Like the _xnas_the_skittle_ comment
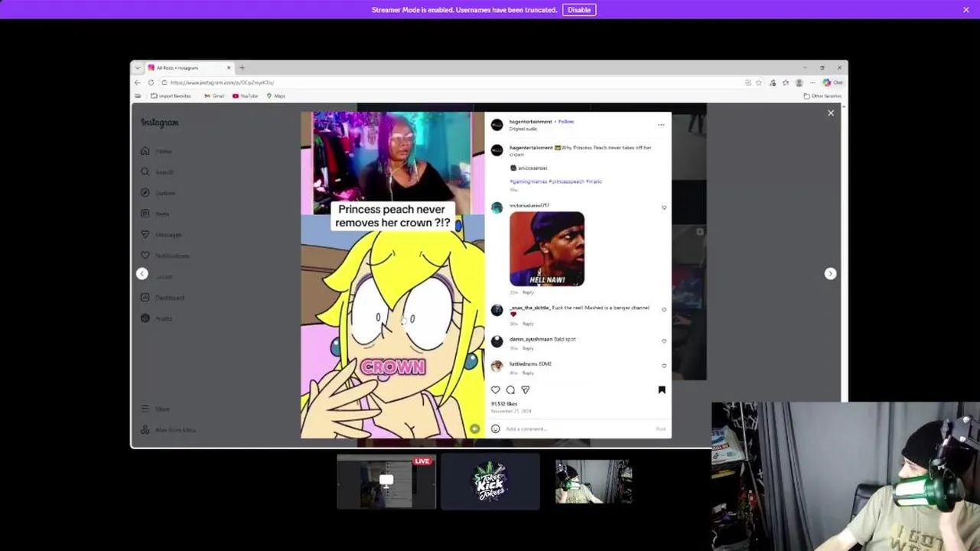980x551 pixels. 664,310
